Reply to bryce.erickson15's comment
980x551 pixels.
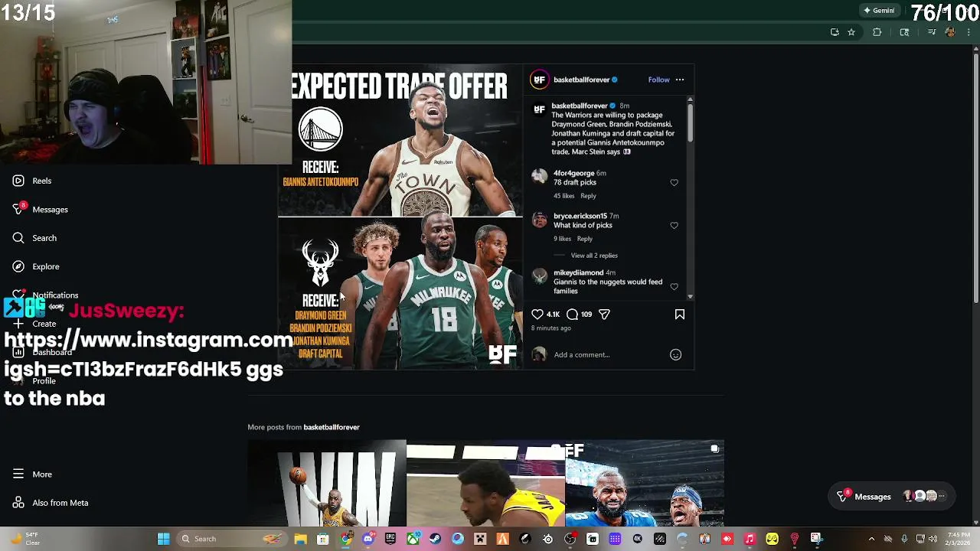[584, 239]
